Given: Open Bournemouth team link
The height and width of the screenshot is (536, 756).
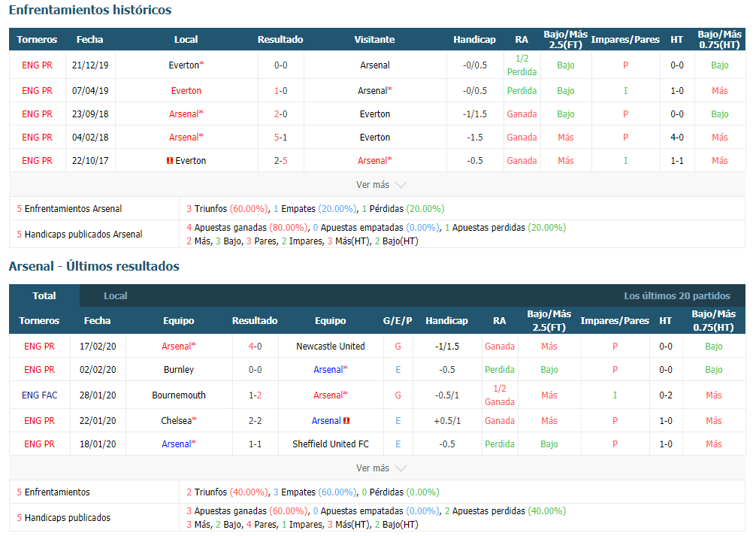Looking at the screenshot, I should point(178,395).
